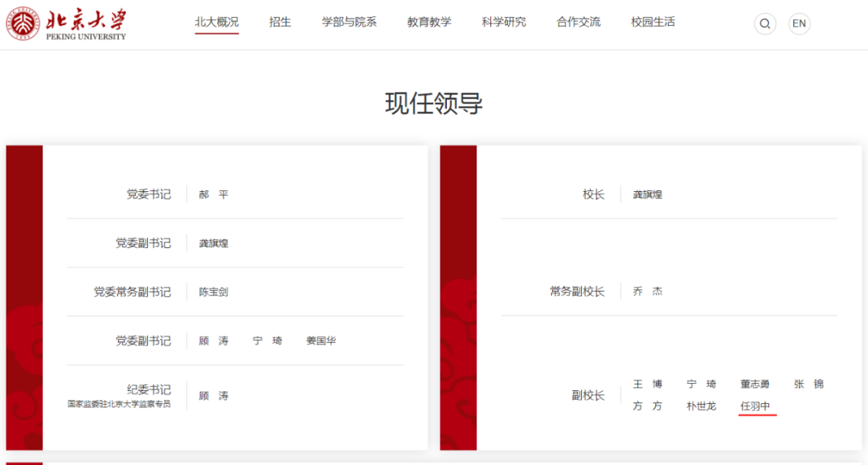Open the 校园生活 menu
868x465 pixels.
click(x=653, y=22)
